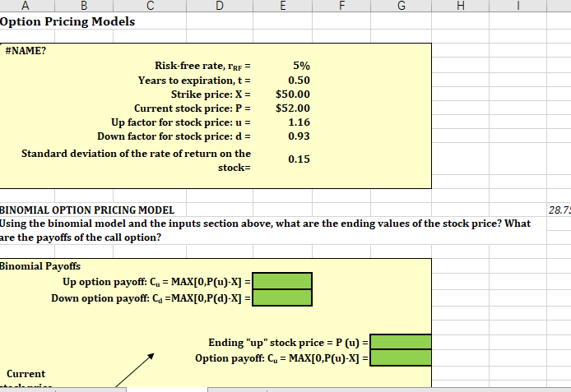Select column A header

[x=26, y=6]
